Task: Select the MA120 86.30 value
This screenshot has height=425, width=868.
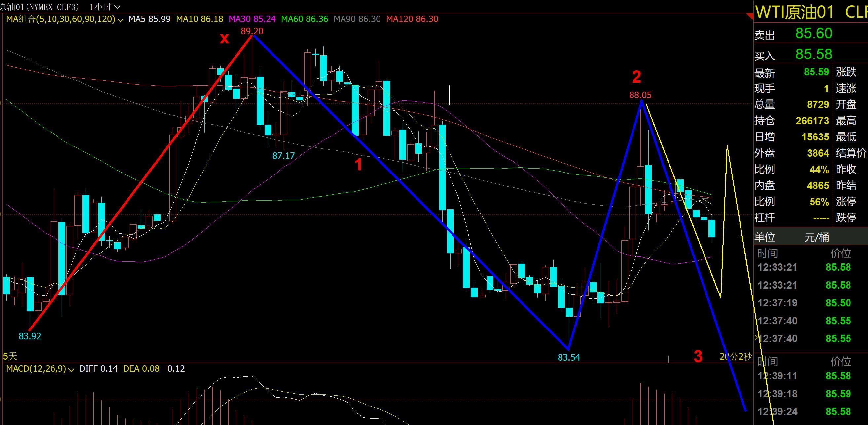Action: [x=412, y=19]
